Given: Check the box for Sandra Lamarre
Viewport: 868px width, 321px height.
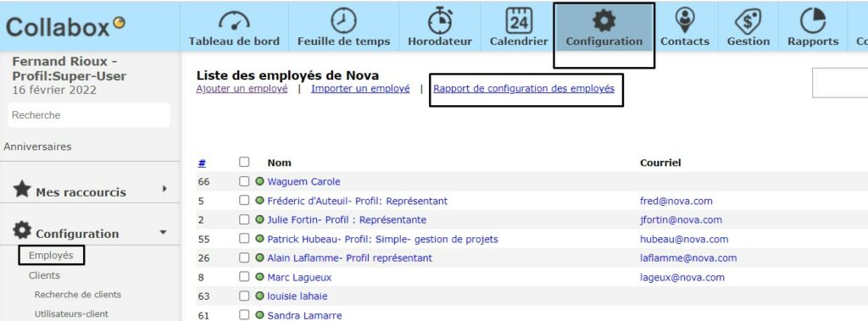Looking at the screenshot, I should coord(244,315).
